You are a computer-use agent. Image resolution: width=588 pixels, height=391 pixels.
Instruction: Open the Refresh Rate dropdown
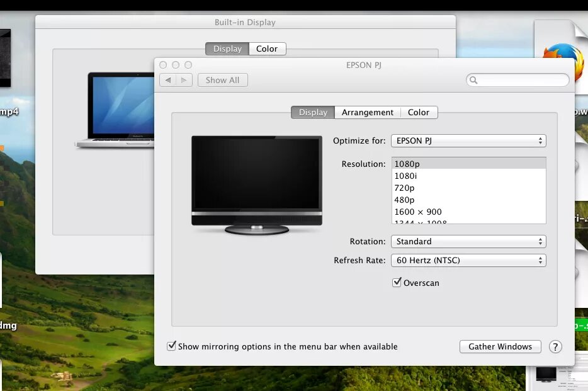[468, 260]
